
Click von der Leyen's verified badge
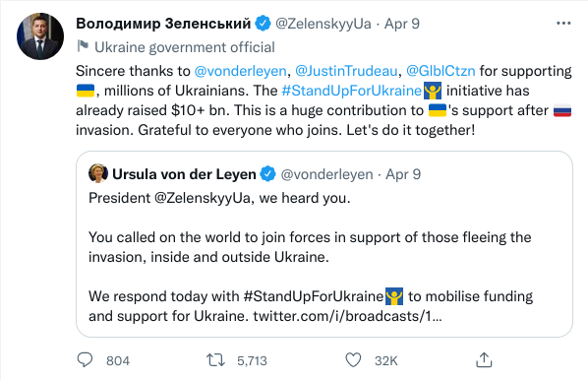(267, 174)
